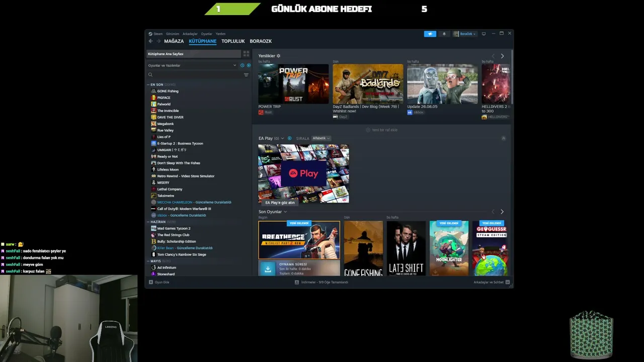
Task: Open advanced filter options icon beside search
Action: (246, 75)
